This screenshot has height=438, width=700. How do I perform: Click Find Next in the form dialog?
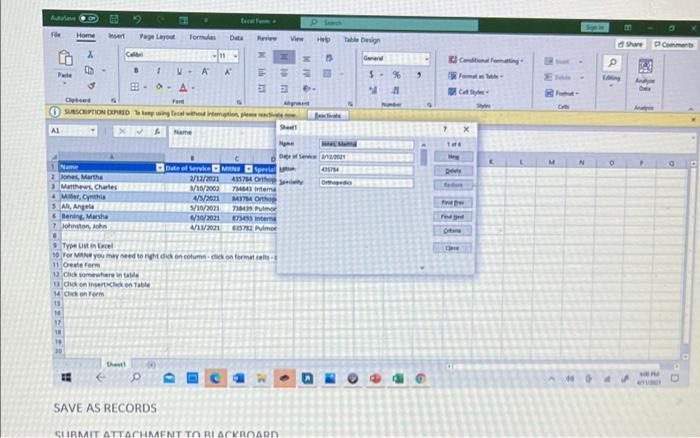tap(453, 217)
